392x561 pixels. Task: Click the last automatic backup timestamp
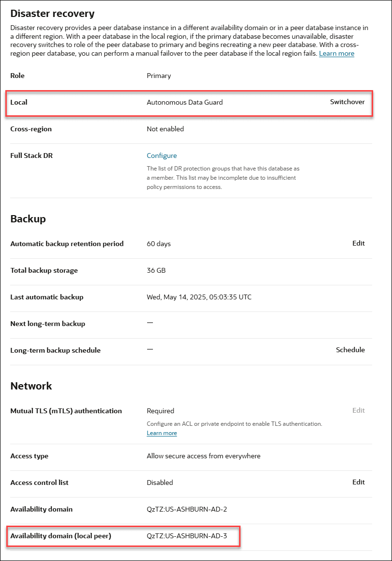[199, 296]
